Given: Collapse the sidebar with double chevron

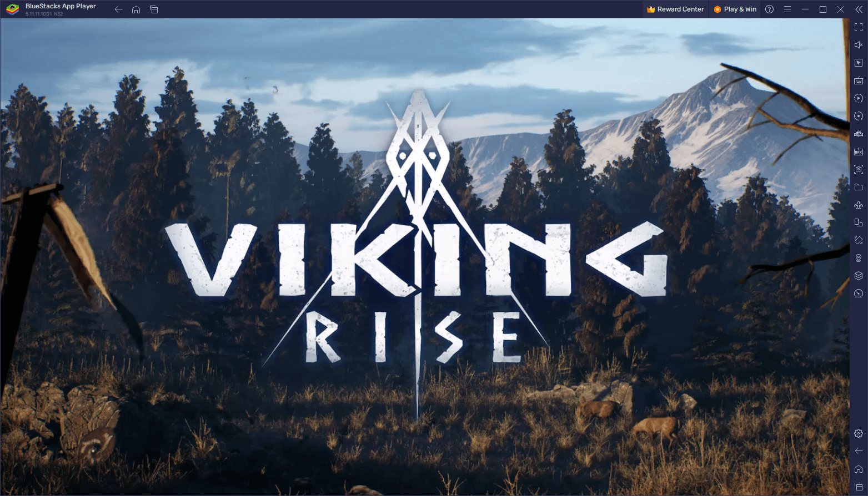Looking at the screenshot, I should tap(859, 9).
